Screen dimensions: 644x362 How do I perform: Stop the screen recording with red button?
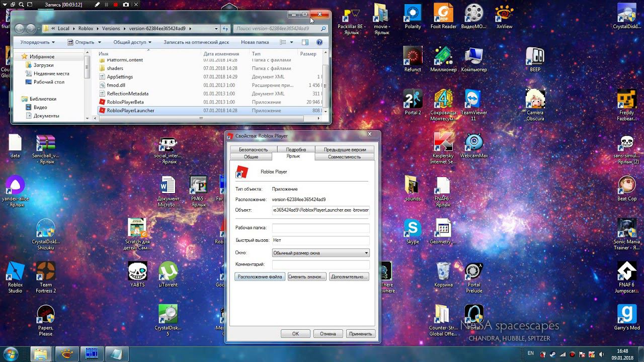point(115,5)
